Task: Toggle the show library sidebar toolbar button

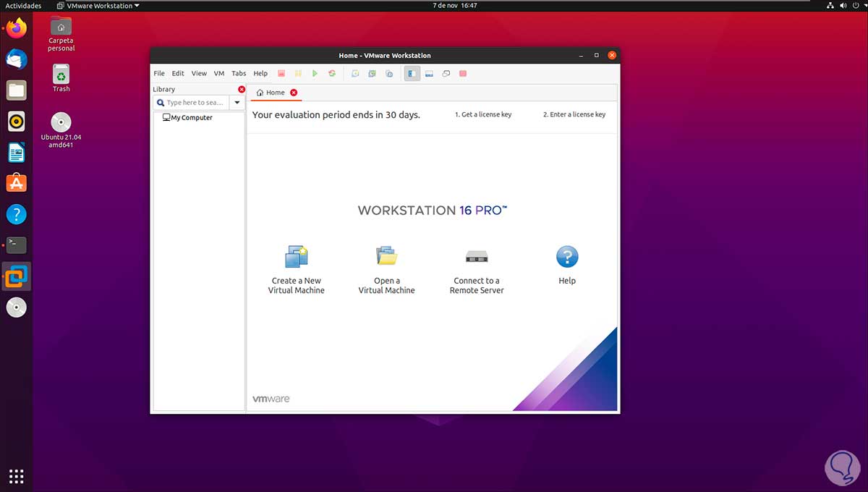Action: pyautogui.click(x=412, y=74)
